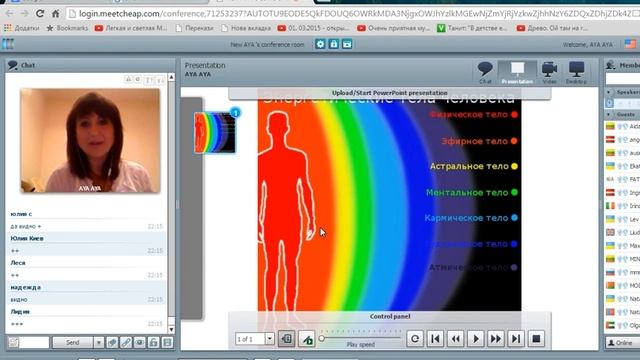Click the Control panel header bar
This screenshot has height=360, width=640.
pos(390,316)
